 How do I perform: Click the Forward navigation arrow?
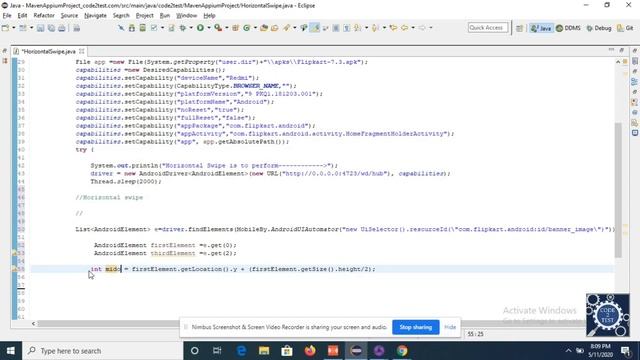point(422,28)
